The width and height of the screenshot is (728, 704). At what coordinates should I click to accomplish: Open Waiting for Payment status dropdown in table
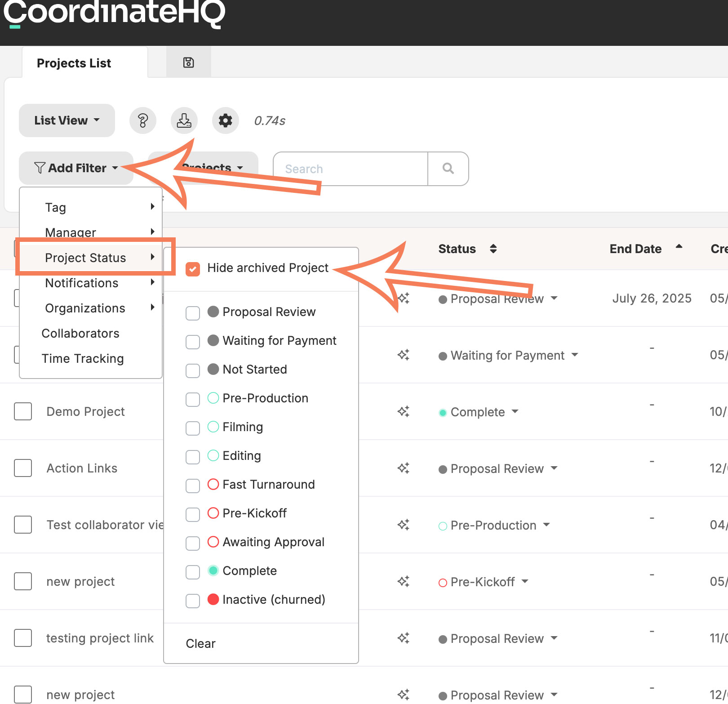pos(508,356)
